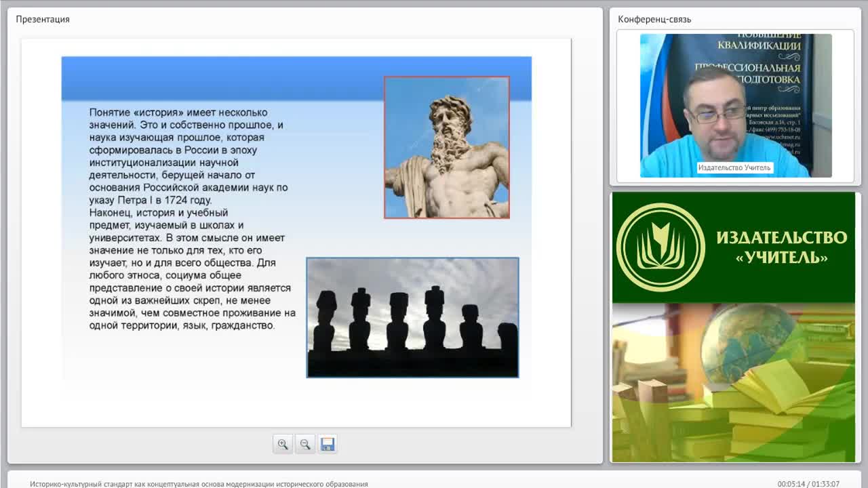
Task: Select the Конференц-связь panel header
Action: tap(654, 19)
